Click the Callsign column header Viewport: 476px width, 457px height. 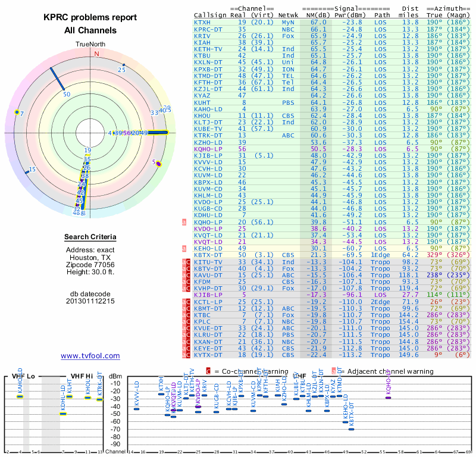click(x=210, y=15)
